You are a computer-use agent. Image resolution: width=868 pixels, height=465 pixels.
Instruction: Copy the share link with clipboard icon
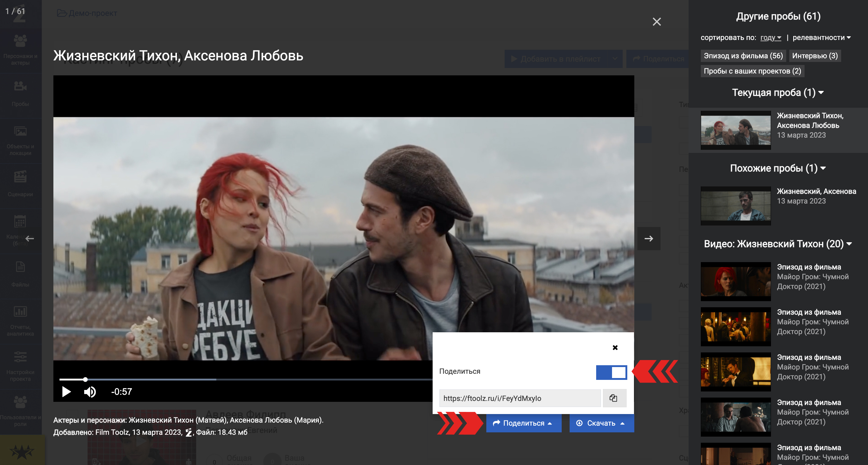pos(614,398)
